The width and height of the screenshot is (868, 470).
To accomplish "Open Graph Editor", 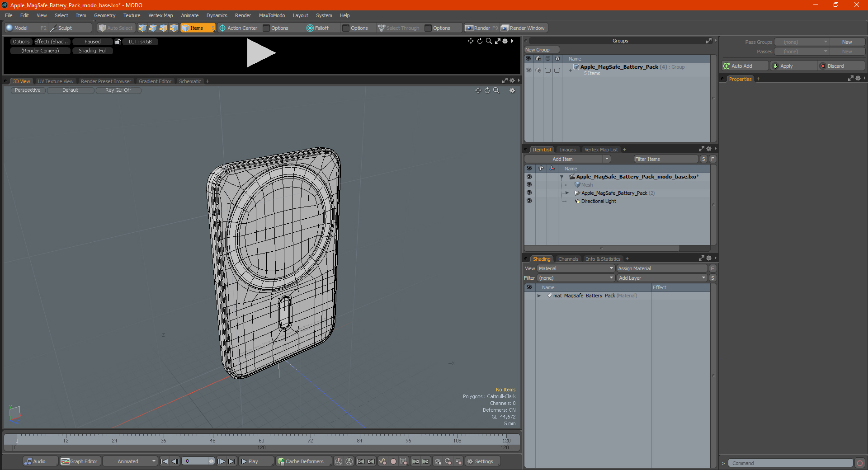I will coord(80,461).
